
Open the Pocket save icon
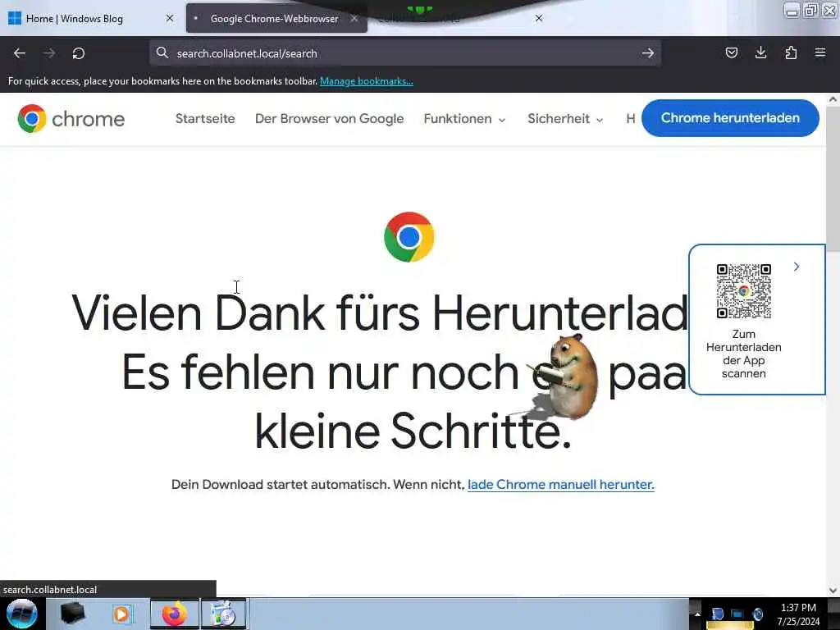[x=731, y=52]
